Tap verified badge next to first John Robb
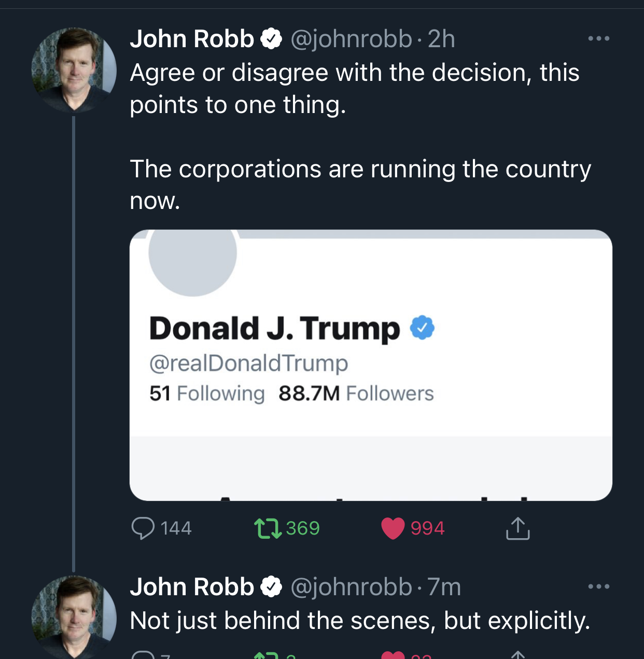The width and height of the screenshot is (644, 659). [x=271, y=39]
